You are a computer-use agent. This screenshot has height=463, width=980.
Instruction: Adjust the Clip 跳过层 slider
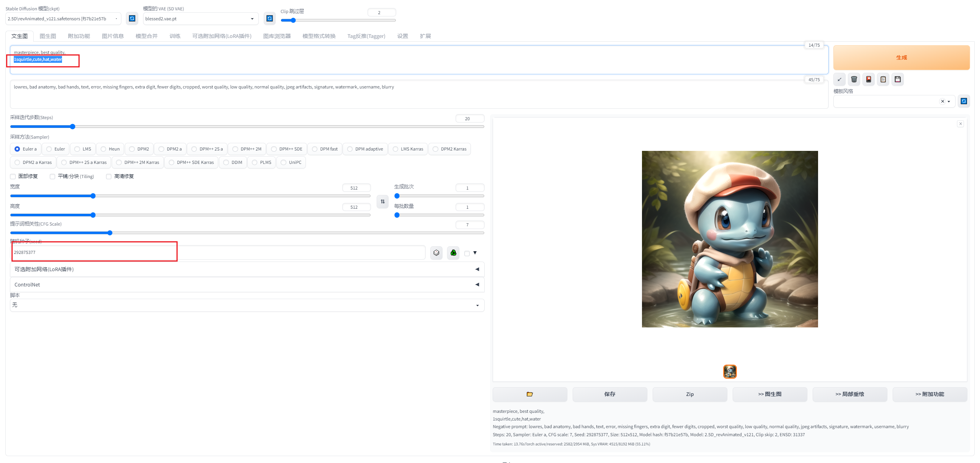[x=338, y=20]
